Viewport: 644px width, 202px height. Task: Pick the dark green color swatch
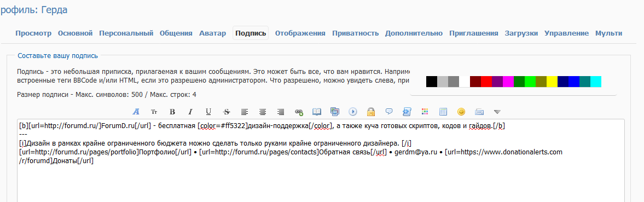coord(519,81)
